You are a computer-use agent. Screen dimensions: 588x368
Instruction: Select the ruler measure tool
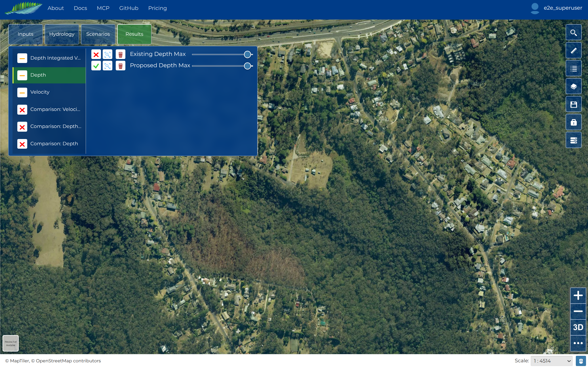[x=574, y=51]
